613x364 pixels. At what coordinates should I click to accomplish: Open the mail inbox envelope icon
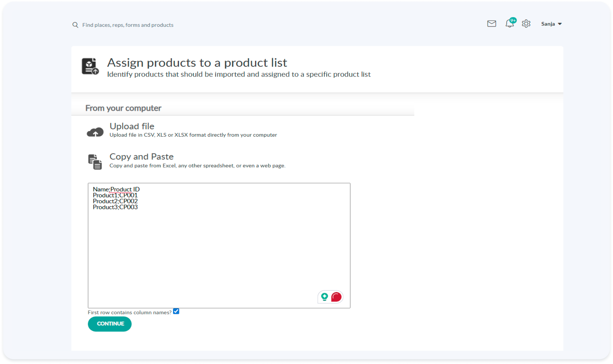491,24
